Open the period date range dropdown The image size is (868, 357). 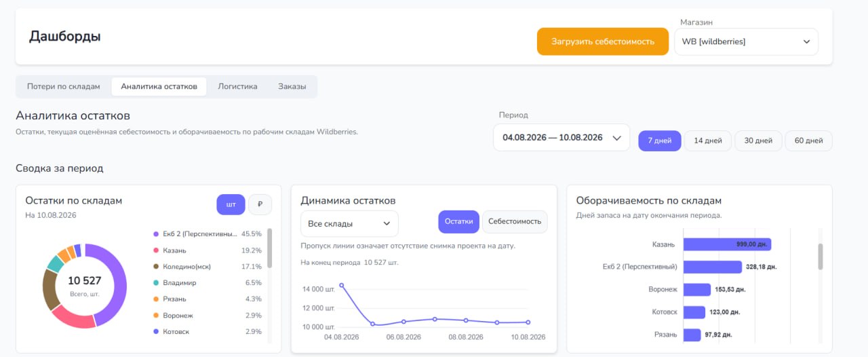point(561,137)
